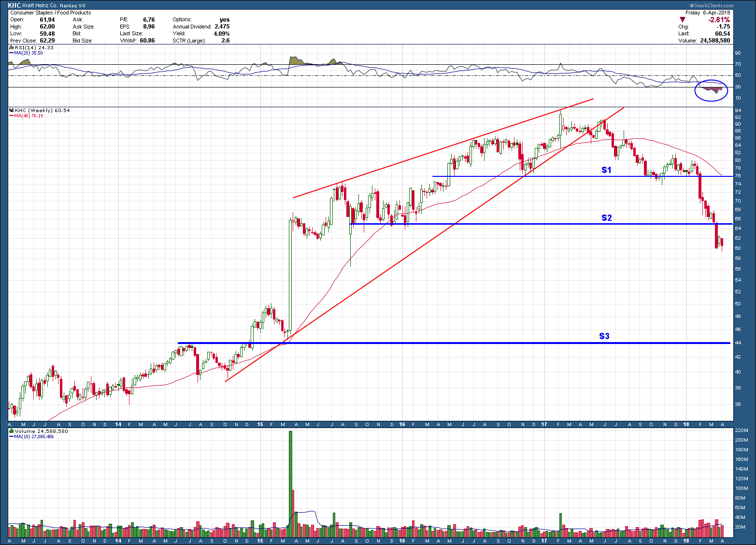This screenshot has height=545, width=756.
Task: Click the Open price 61.94
Action: point(47,20)
